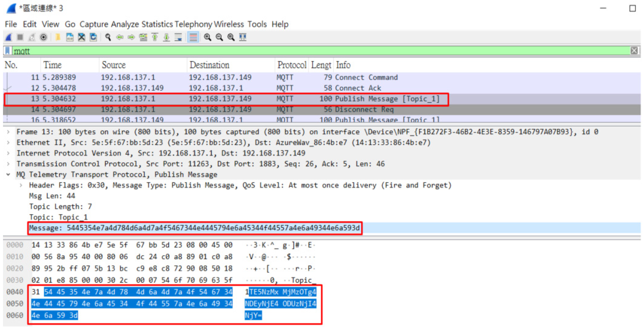Viewport: 644px width, 330px height.
Task: Stop capture with the gray square icon
Action: click(x=20, y=37)
